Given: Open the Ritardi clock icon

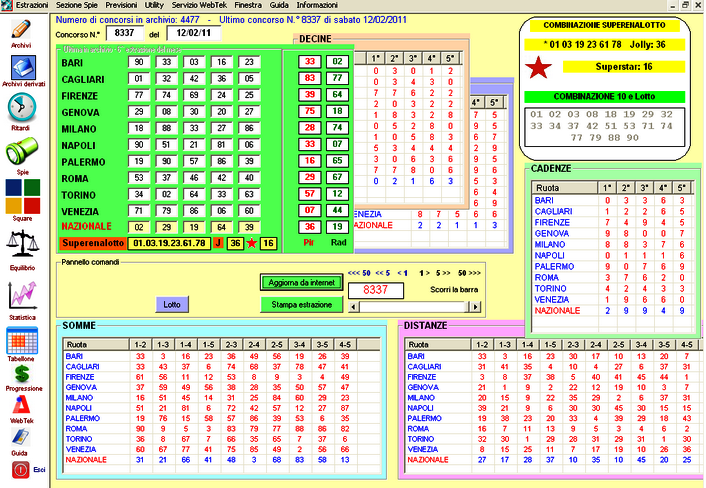Looking at the screenshot, I should pyautogui.click(x=21, y=108).
